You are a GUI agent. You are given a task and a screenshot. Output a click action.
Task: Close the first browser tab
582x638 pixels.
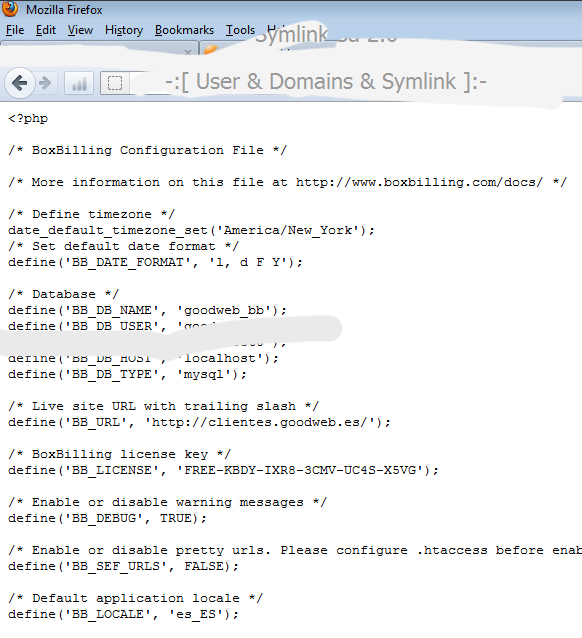point(188,52)
